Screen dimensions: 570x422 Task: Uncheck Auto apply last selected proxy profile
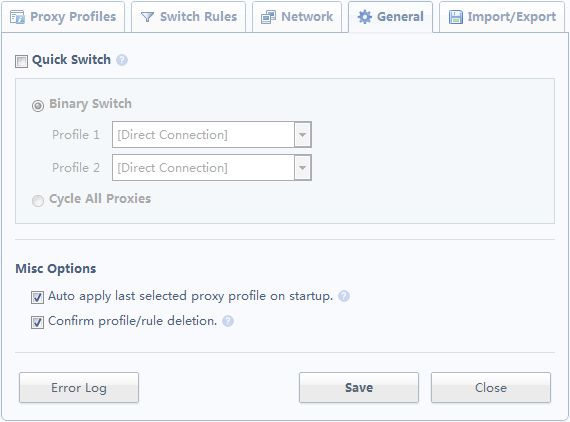[37, 297]
